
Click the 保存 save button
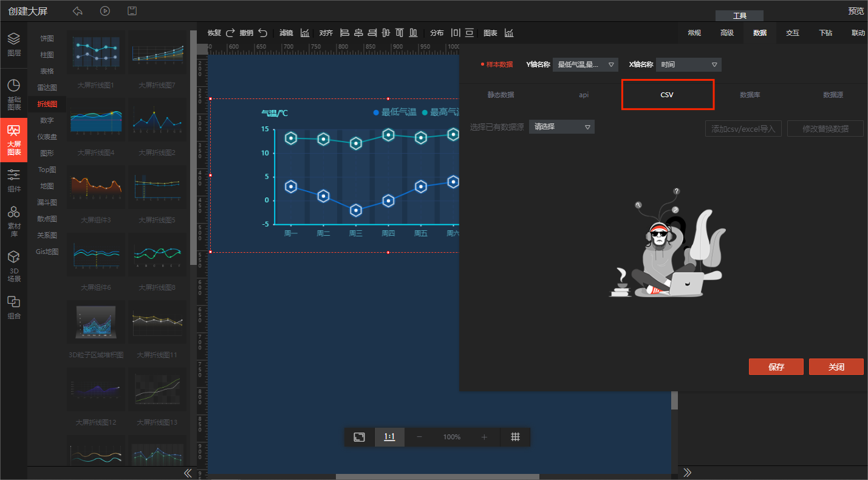(x=776, y=367)
